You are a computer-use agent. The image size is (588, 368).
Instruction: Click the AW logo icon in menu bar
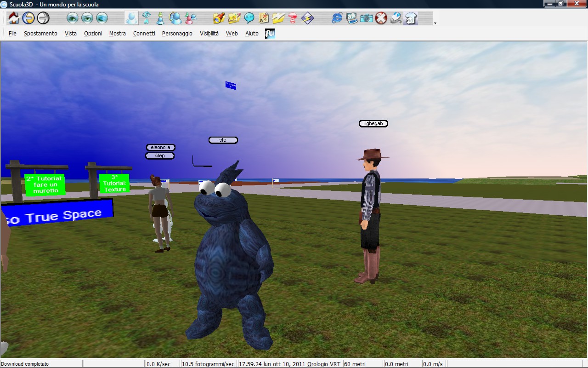pos(270,34)
